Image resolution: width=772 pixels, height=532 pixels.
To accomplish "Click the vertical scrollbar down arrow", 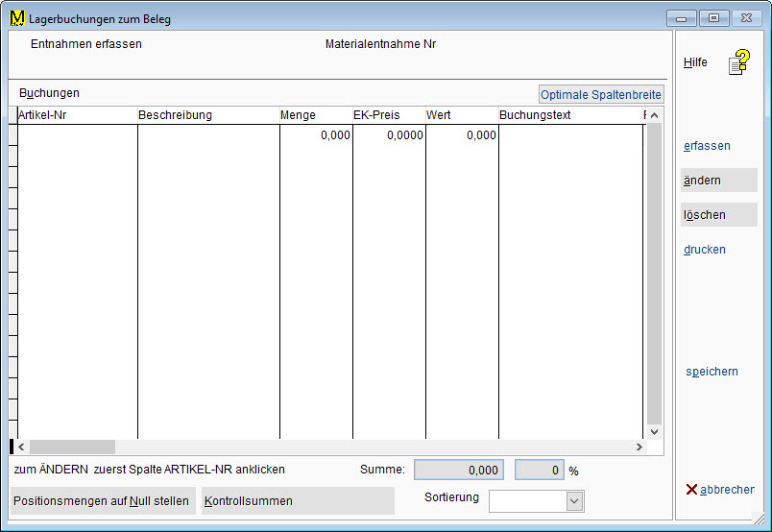I will point(655,432).
